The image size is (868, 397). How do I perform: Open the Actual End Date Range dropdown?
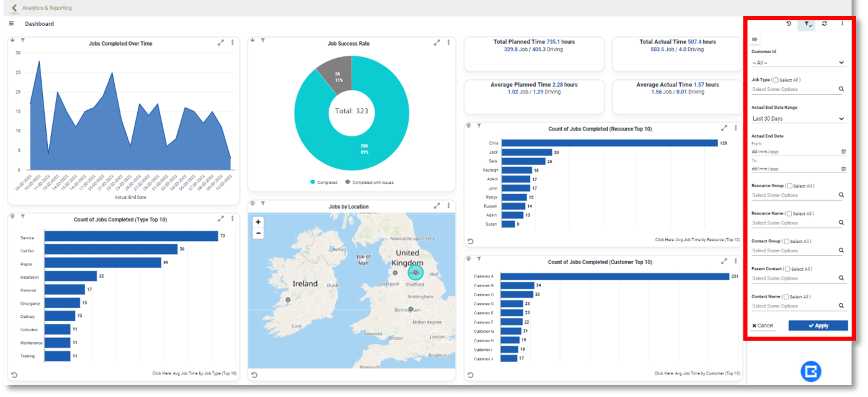(x=798, y=119)
